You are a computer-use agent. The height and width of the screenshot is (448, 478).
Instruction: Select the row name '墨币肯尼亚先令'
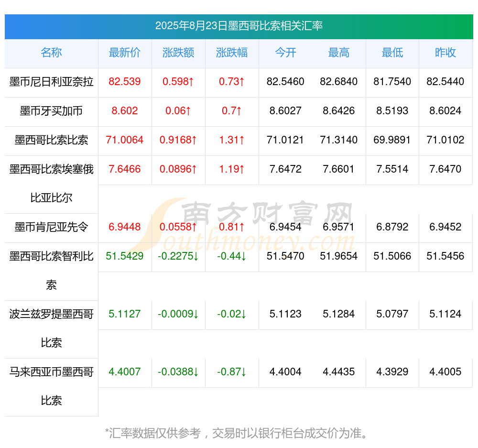51,227
